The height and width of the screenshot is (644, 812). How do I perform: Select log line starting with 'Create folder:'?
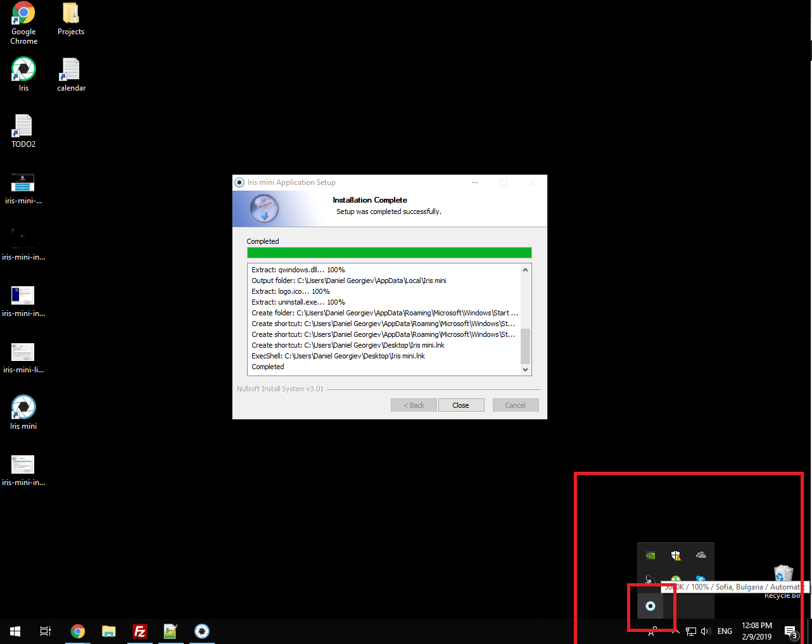(x=384, y=313)
